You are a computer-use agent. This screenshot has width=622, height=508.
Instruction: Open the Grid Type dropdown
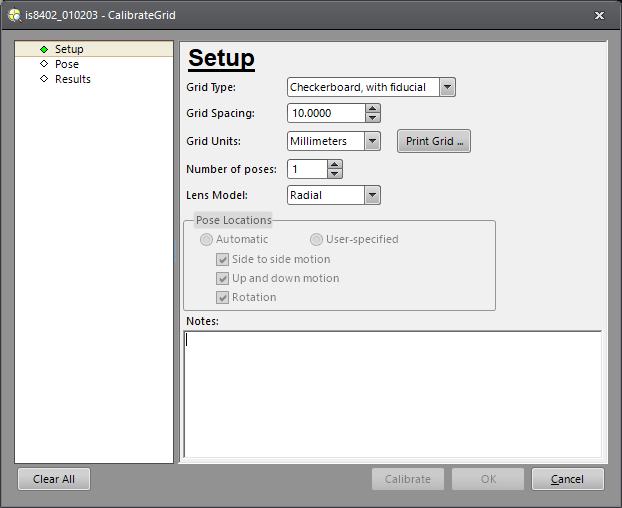(447, 87)
